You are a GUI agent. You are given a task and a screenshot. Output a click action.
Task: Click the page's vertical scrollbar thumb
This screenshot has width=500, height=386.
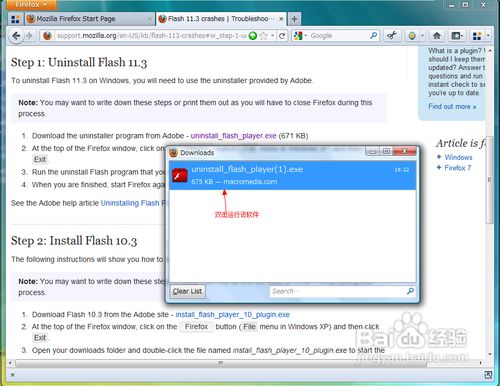tap(489, 180)
